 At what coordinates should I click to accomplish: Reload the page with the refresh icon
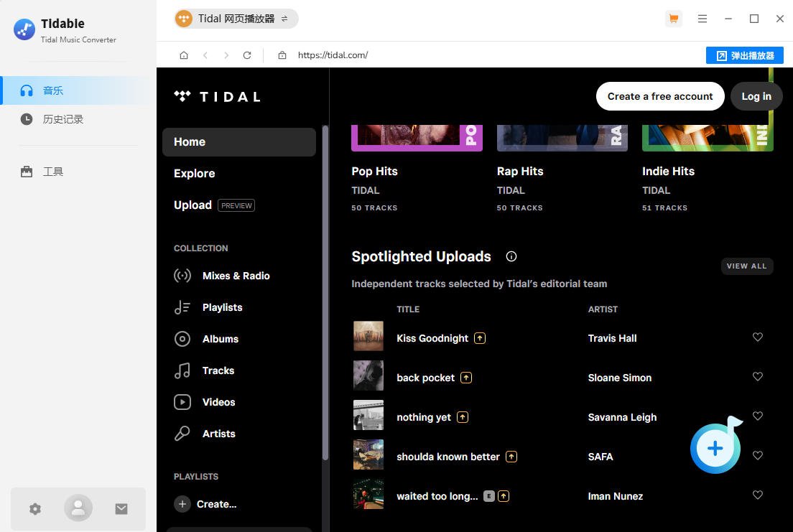click(247, 55)
